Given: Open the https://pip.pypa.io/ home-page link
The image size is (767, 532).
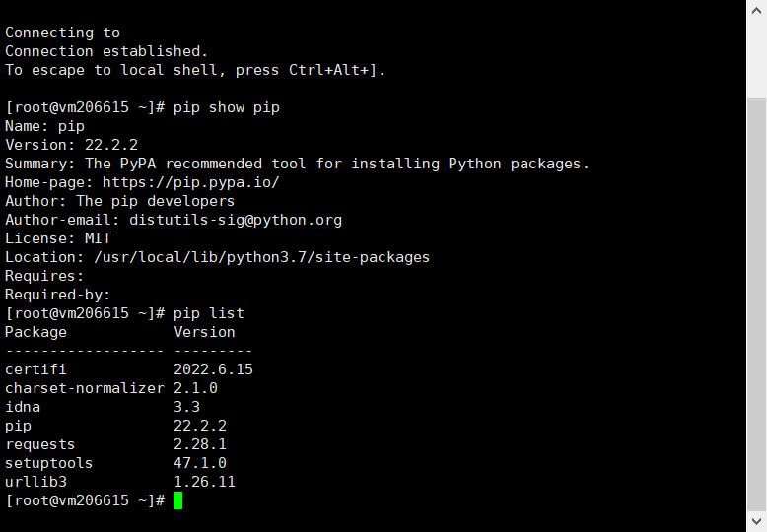Looking at the screenshot, I should pos(191,182).
